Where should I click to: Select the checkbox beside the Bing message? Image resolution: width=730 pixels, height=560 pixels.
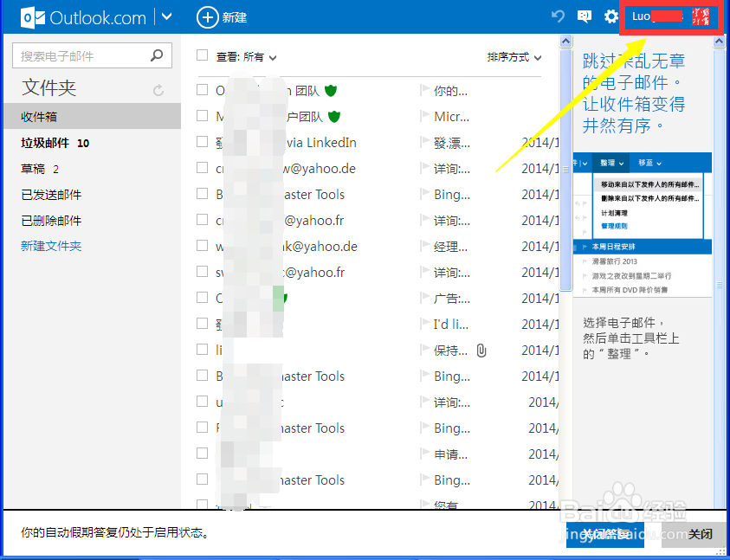(x=202, y=194)
